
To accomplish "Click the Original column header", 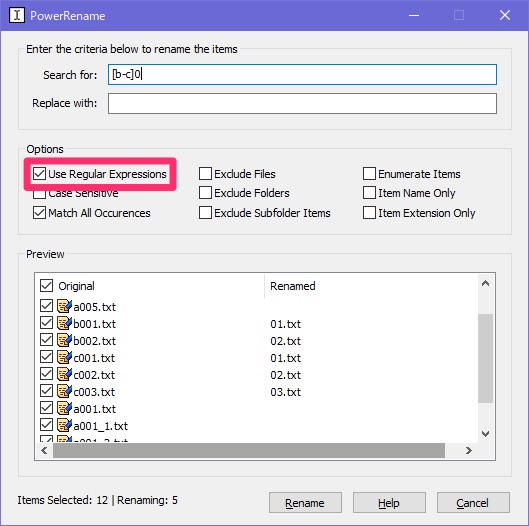I will point(76,286).
